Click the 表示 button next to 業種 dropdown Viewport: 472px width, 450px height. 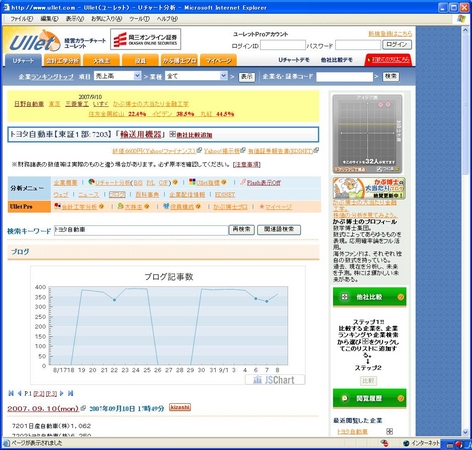(247, 77)
